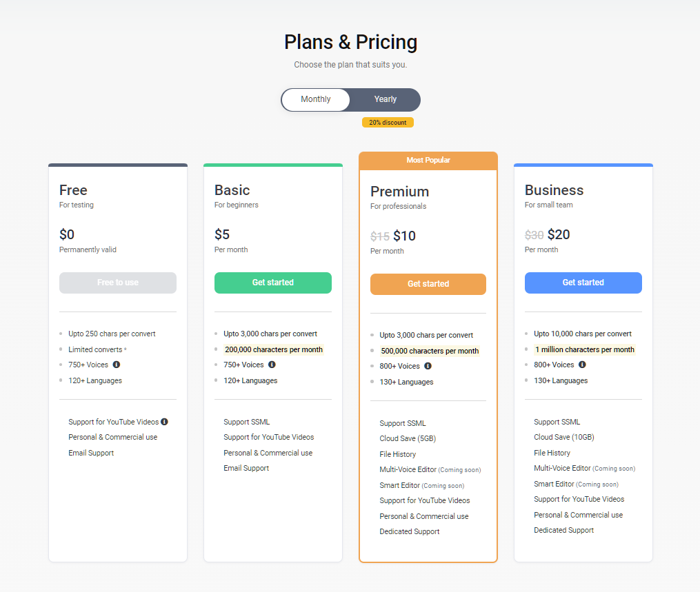Image resolution: width=700 pixels, height=592 pixels.
Task: Click the highlighted 500,000 characters per month text
Action: 430,351
